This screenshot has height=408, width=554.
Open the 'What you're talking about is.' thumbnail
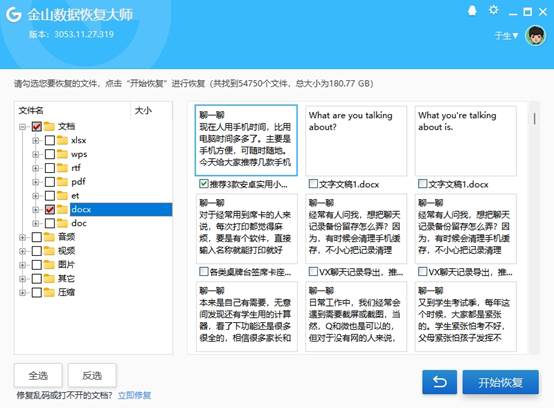click(x=466, y=140)
